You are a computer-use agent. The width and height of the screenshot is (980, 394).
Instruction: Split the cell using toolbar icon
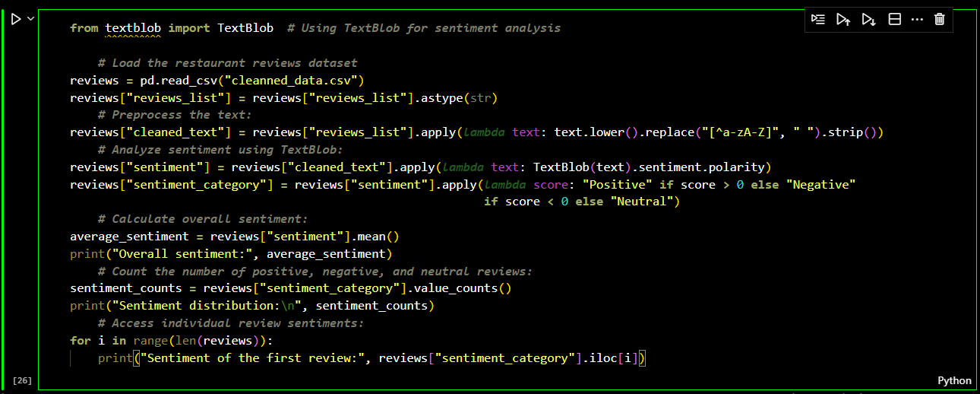(x=895, y=20)
